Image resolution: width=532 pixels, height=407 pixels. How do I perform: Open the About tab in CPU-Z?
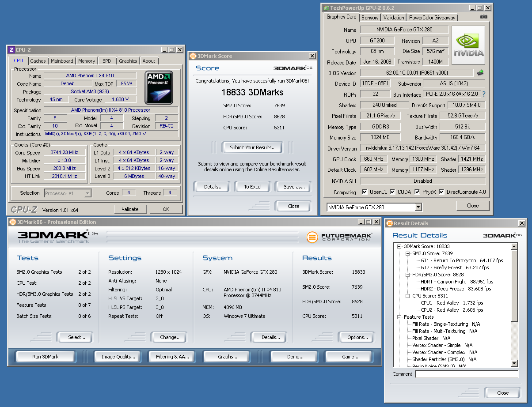[149, 61]
